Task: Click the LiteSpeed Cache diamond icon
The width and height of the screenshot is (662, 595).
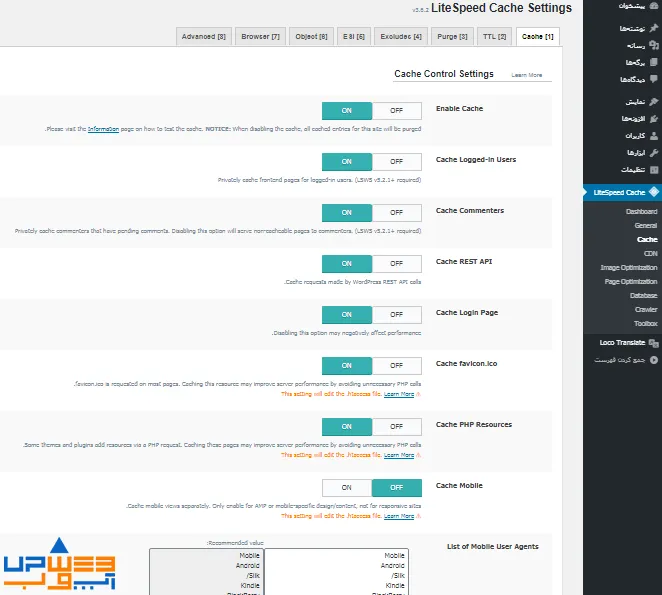Action: click(x=654, y=192)
